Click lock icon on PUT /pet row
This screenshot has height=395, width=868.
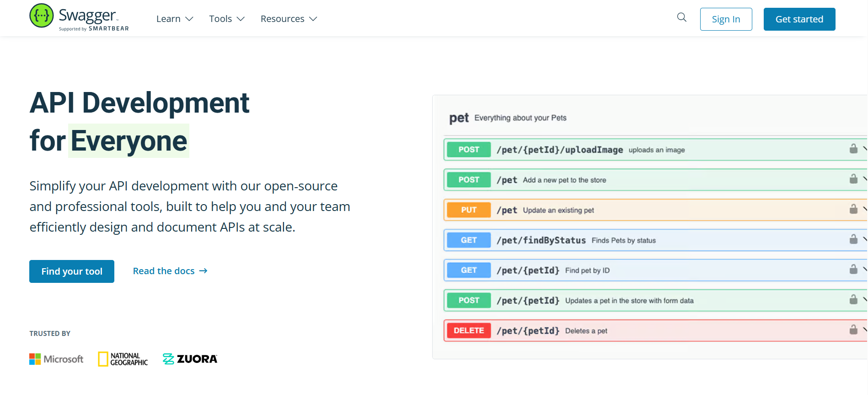click(x=853, y=209)
